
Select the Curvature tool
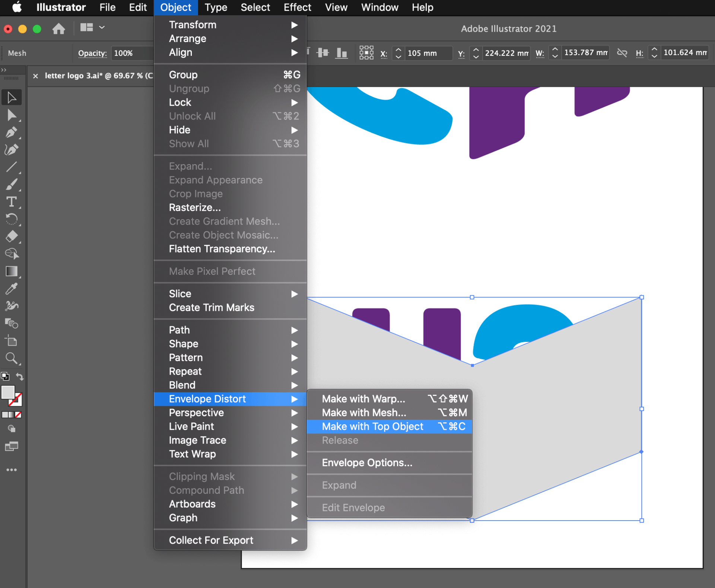[12, 150]
